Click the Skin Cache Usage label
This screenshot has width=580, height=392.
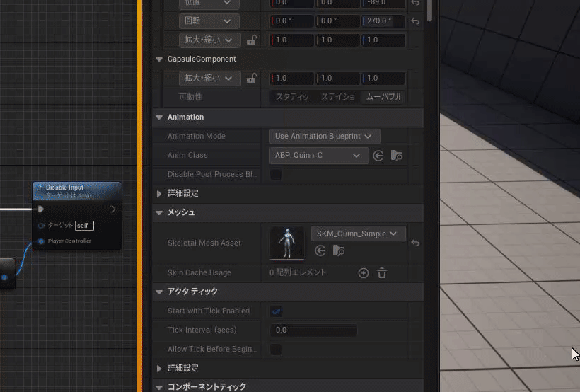coord(199,273)
